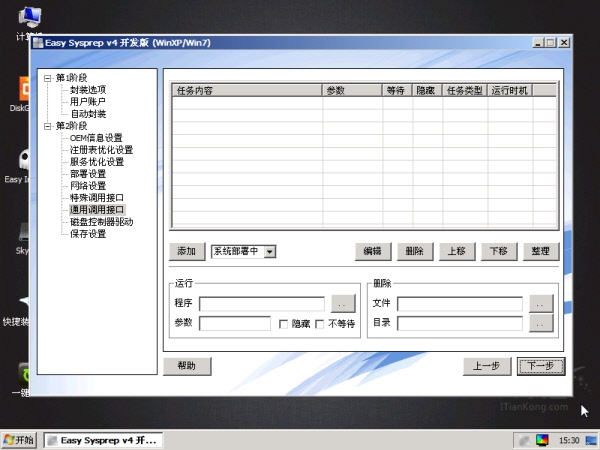Browse for a file to delete

tap(541, 304)
